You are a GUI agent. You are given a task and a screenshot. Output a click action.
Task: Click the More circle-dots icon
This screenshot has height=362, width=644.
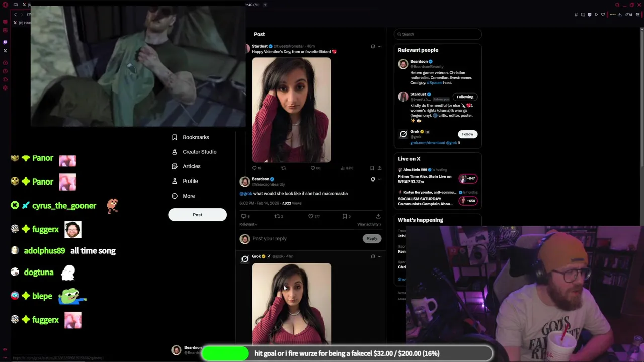coord(175,196)
